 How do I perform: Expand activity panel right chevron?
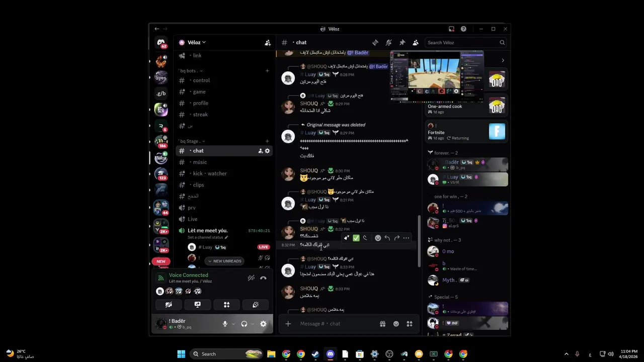(503, 60)
